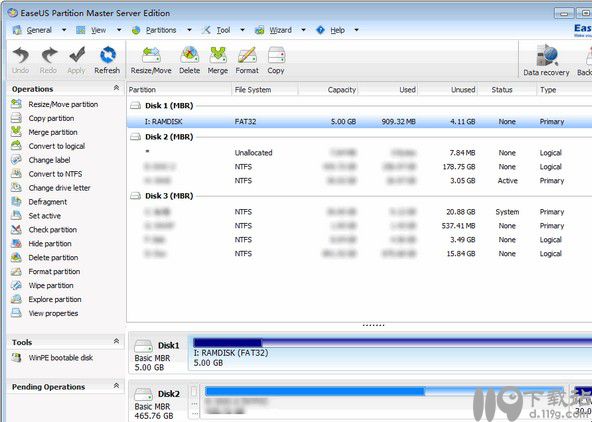Select the I: RAMDISK partition row
This screenshot has width=592, height=422.
click(359, 122)
